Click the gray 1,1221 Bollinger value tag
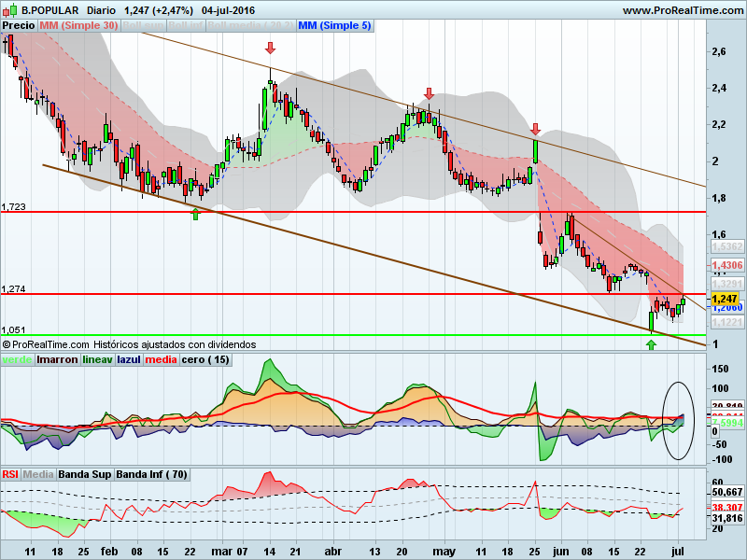 (x=727, y=322)
